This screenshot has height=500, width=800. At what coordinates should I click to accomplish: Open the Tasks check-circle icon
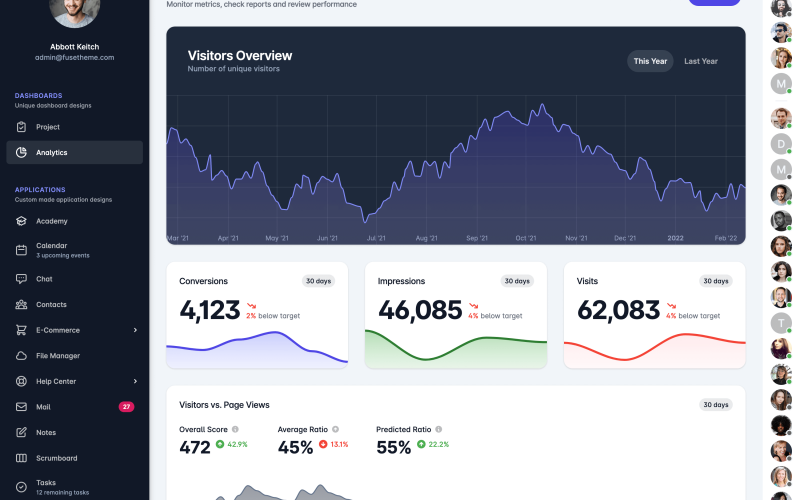21,487
